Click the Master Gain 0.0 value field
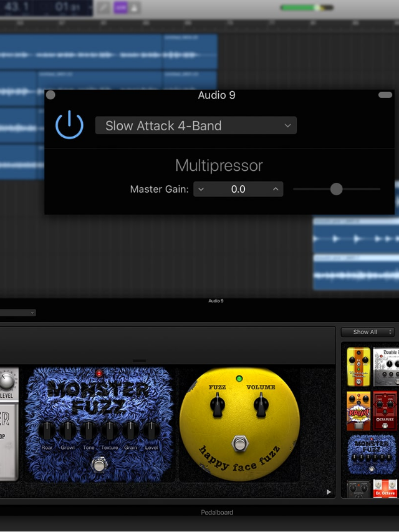 click(x=238, y=190)
